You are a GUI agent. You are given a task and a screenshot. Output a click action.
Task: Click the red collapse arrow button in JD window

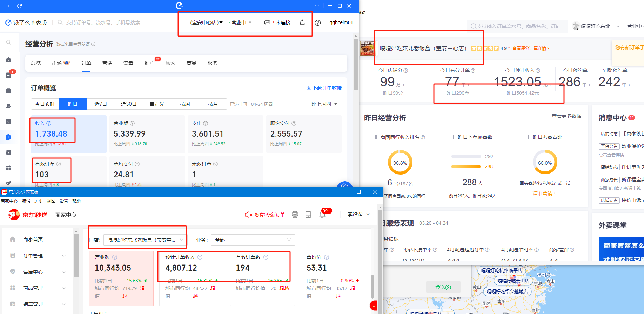tap(374, 306)
